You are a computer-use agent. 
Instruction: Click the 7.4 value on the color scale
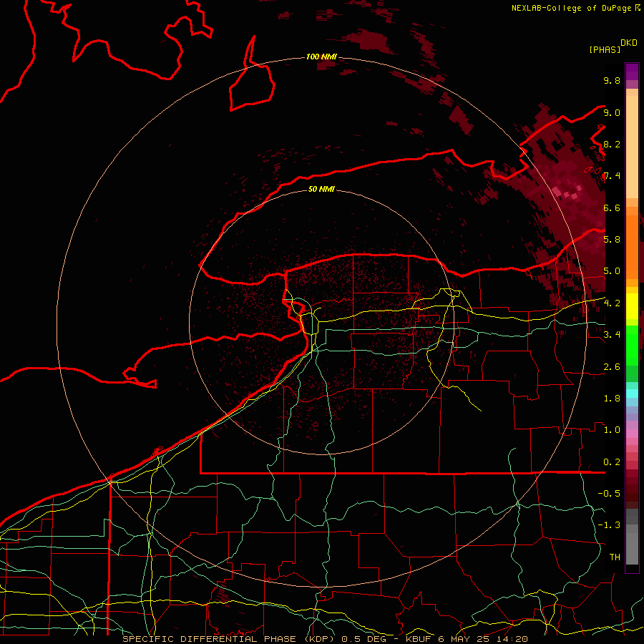612,176
